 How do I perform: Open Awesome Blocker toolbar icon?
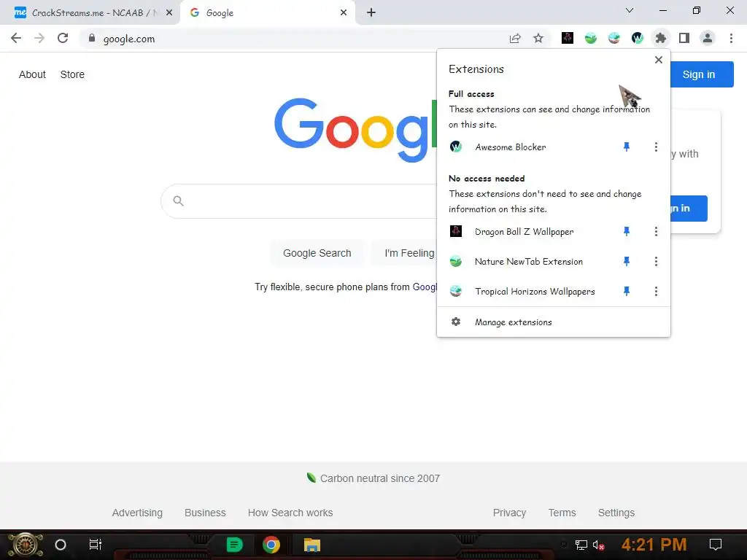(x=638, y=38)
